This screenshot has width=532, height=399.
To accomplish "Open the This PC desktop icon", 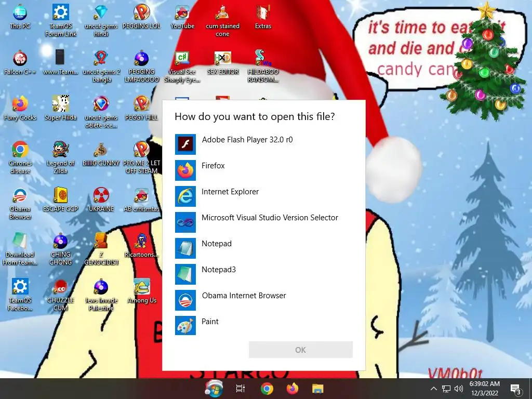I will point(20,16).
